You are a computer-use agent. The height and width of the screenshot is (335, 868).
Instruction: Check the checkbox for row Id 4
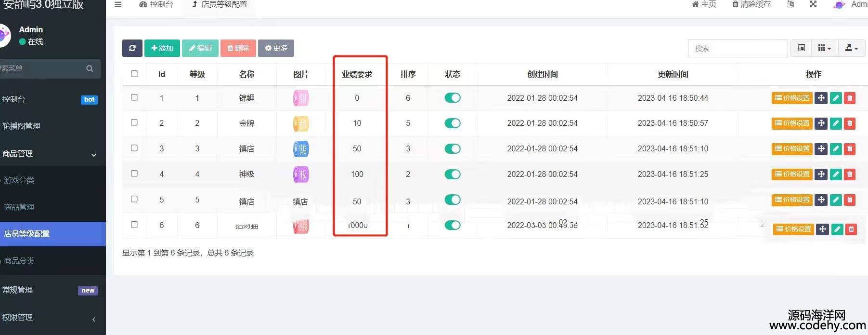tap(134, 174)
